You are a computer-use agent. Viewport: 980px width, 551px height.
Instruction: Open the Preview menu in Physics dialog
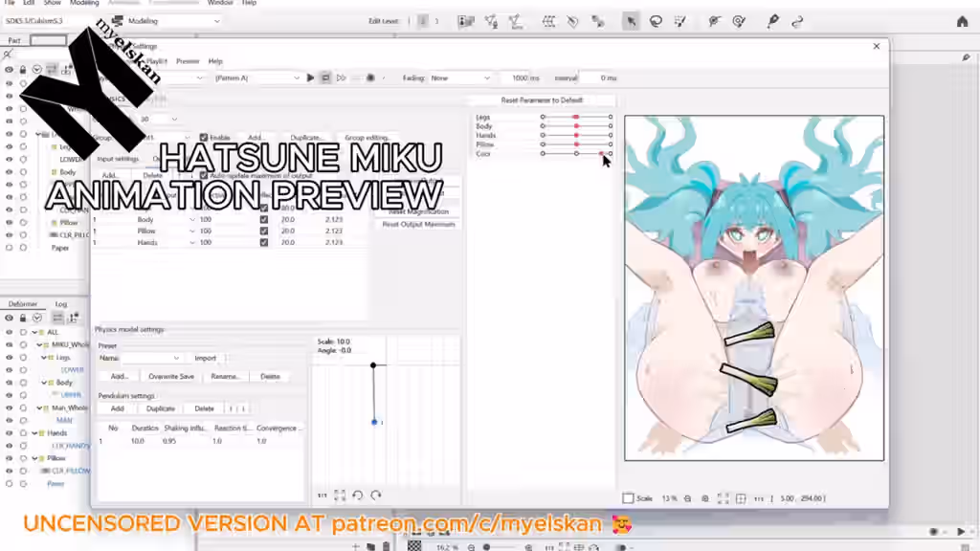point(188,61)
